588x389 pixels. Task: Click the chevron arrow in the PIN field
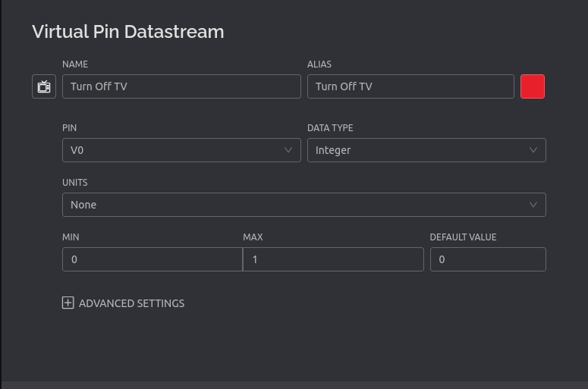[x=288, y=150]
